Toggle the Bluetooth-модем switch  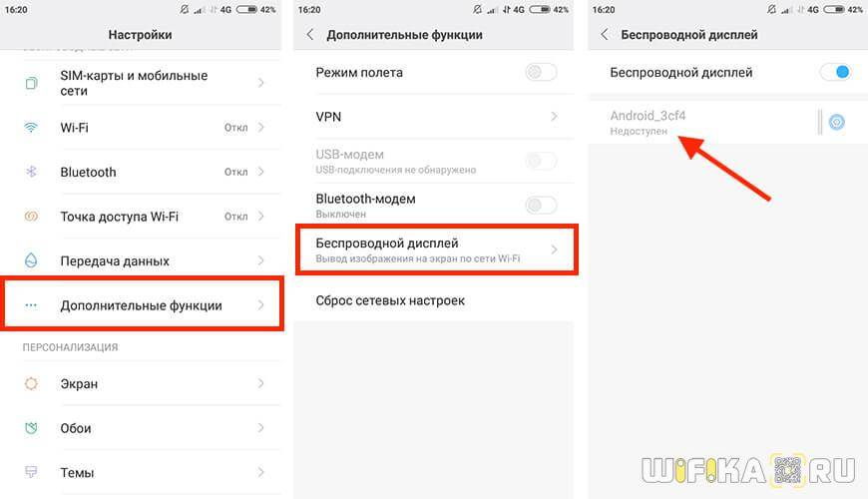point(541,206)
